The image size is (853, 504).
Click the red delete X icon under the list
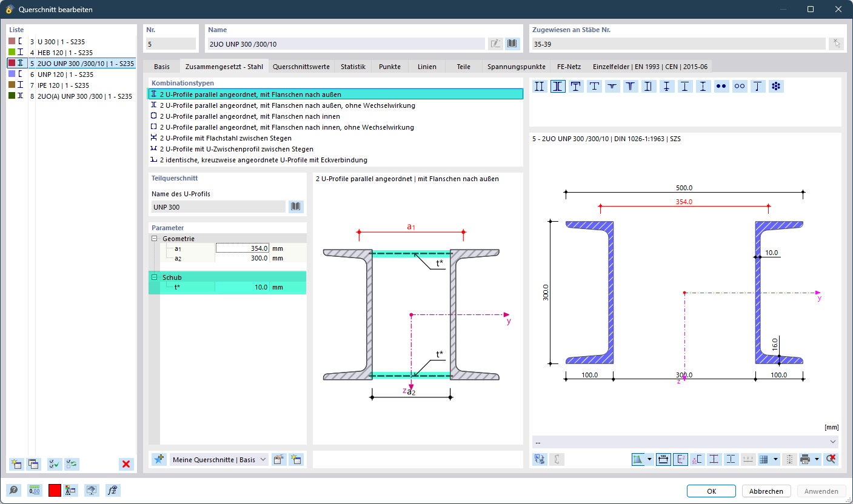point(126,464)
